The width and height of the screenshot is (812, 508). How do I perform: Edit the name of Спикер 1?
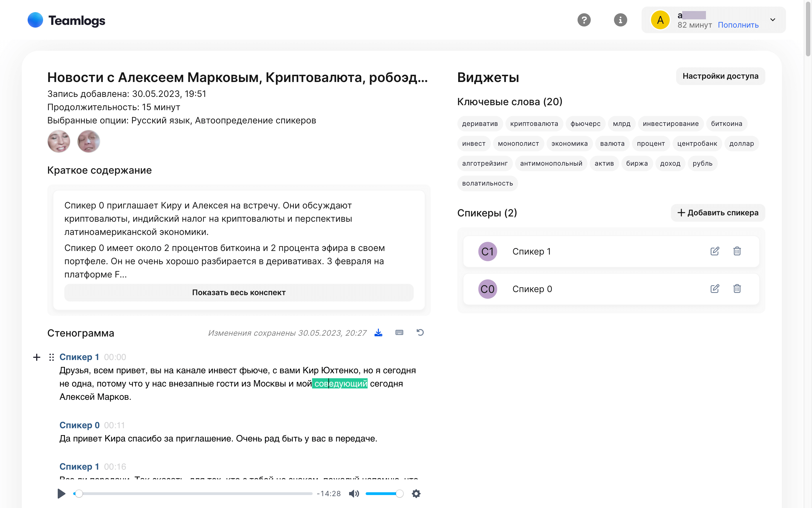715,251
